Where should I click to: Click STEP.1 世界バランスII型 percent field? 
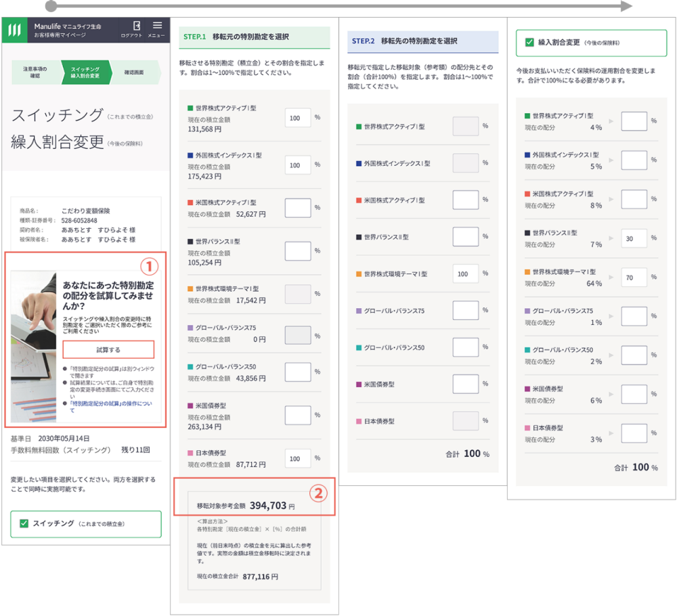[x=298, y=251]
